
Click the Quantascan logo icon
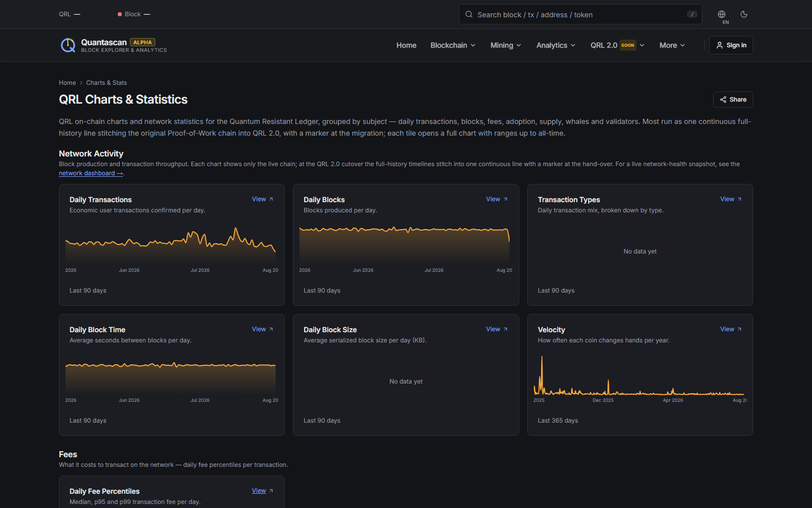click(x=68, y=45)
